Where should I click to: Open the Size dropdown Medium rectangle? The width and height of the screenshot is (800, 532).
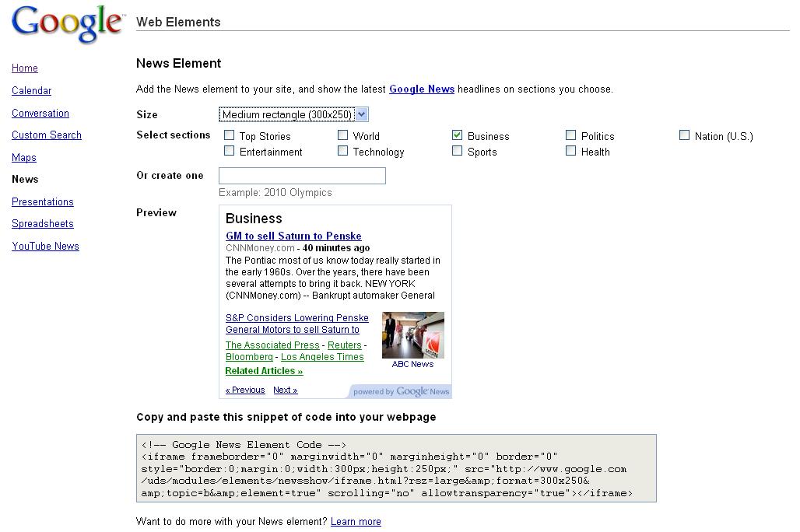point(293,114)
